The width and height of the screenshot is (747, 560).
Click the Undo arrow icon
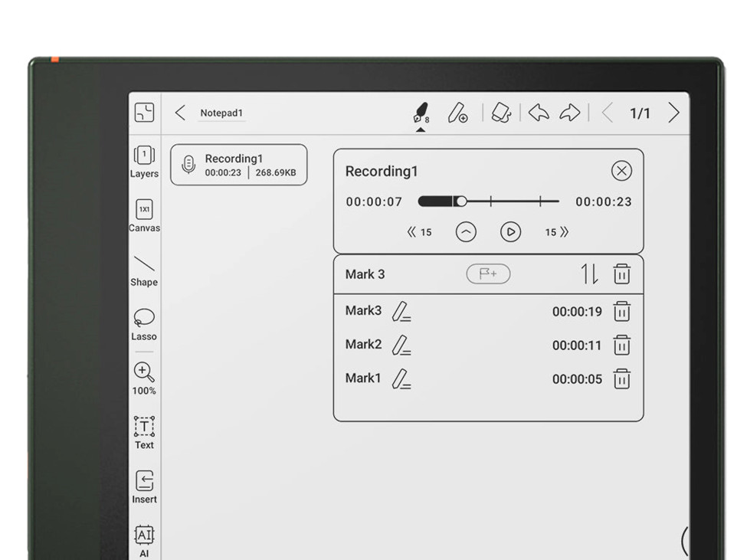click(539, 113)
